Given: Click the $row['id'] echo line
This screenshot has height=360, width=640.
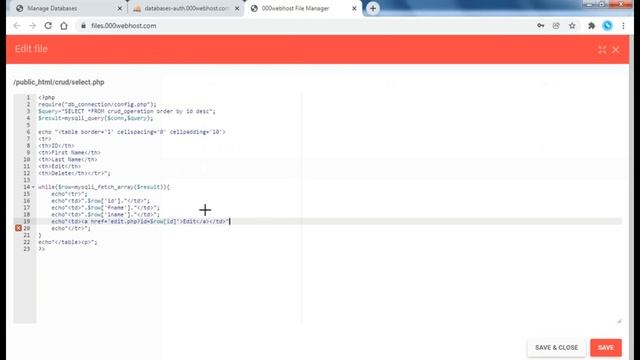Looking at the screenshot, I should click(101, 201).
